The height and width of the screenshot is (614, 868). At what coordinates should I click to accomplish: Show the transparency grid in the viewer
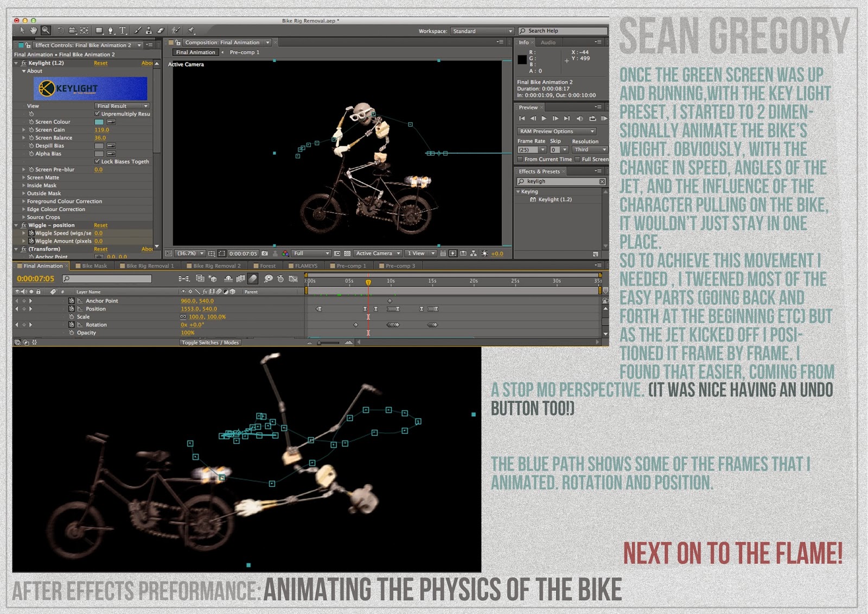coord(348,254)
